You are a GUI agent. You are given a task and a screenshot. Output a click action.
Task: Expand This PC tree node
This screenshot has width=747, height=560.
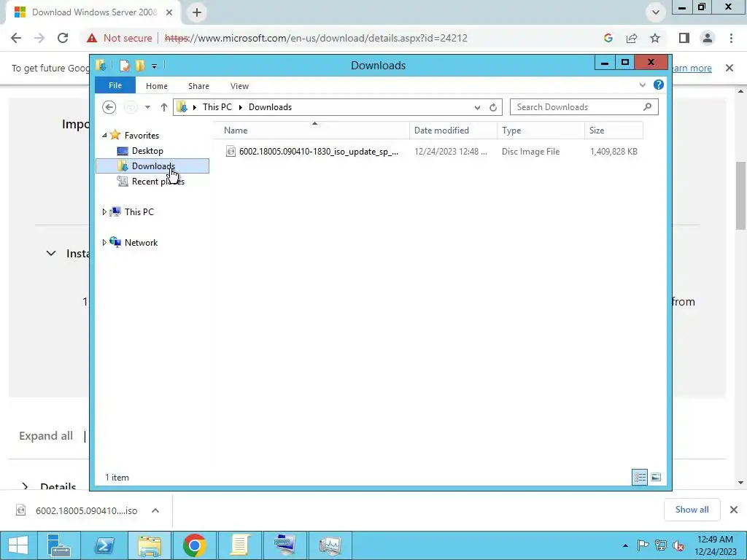(104, 212)
